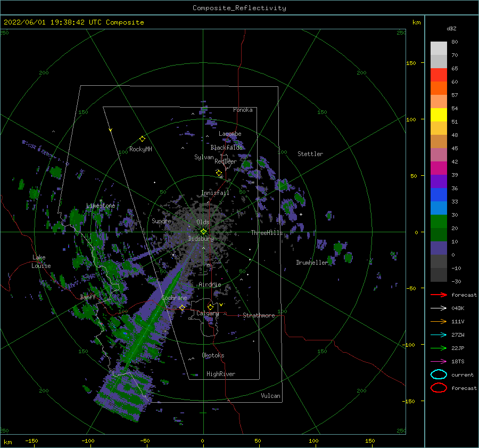Viewport: 479px width, 448px height.
Task: Click the Cochrane label
Action: coord(174,298)
